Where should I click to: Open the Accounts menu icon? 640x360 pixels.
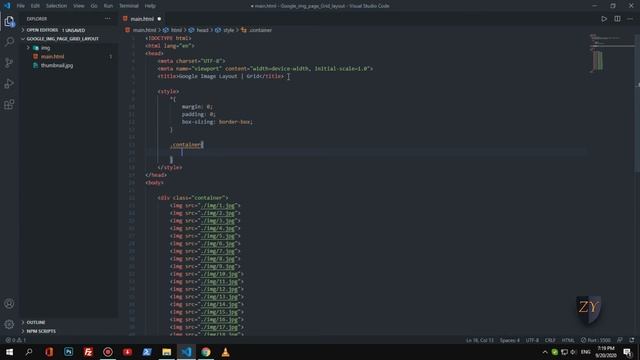9,304
